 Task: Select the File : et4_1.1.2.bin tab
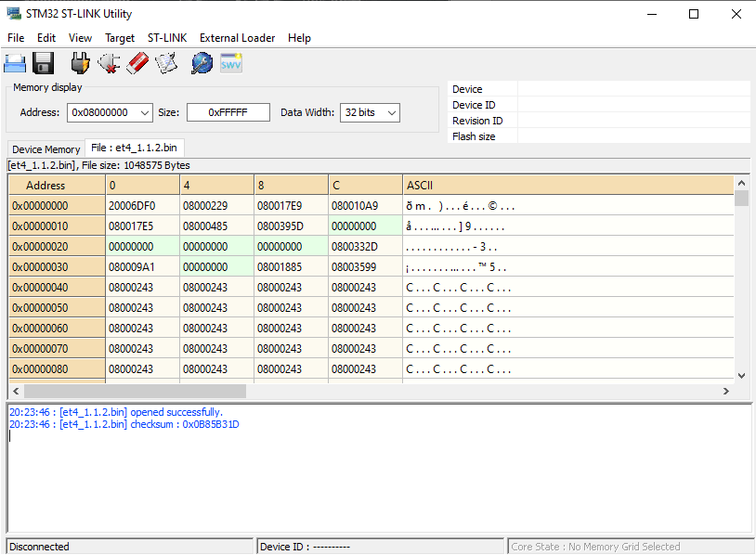(x=134, y=148)
